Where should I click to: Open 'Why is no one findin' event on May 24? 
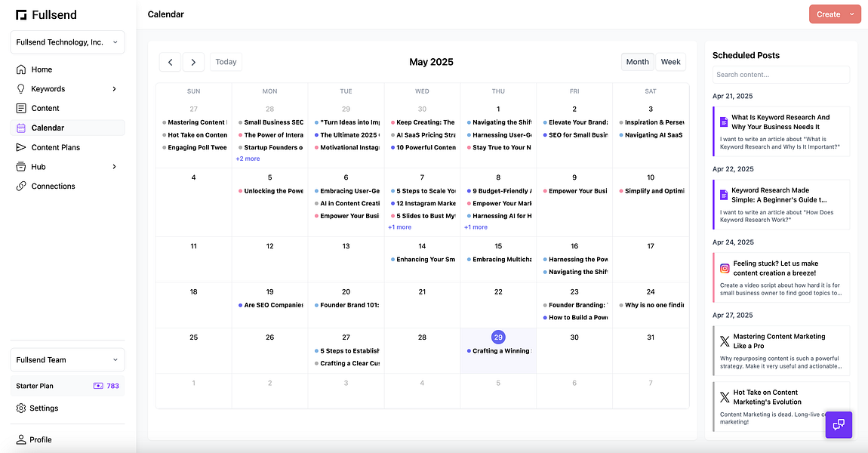pyautogui.click(x=651, y=305)
